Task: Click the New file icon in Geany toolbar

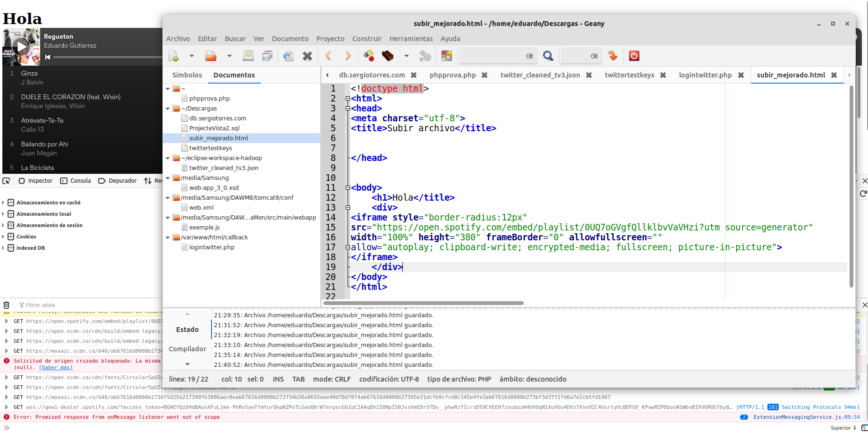Action: point(174,56)
